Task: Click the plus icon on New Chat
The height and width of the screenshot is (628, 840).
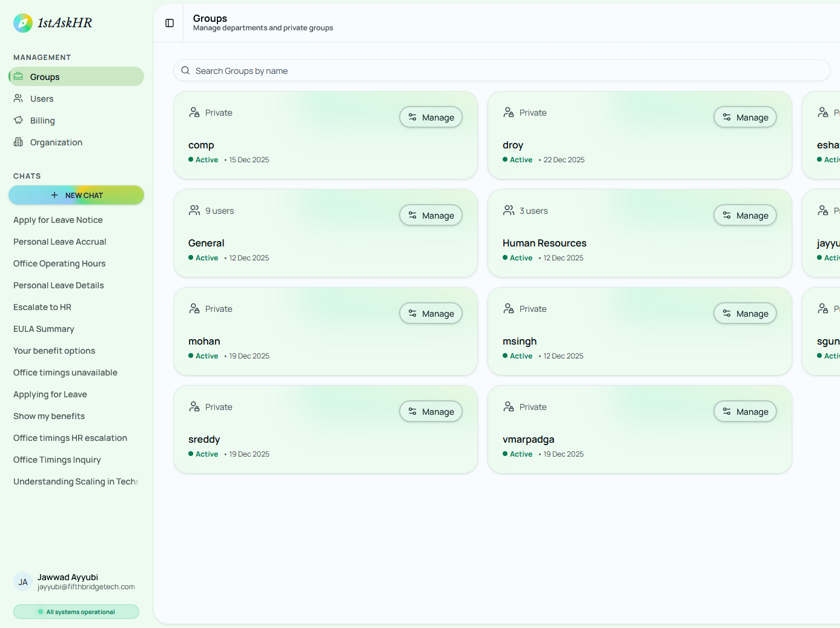Action: (55, 195)
